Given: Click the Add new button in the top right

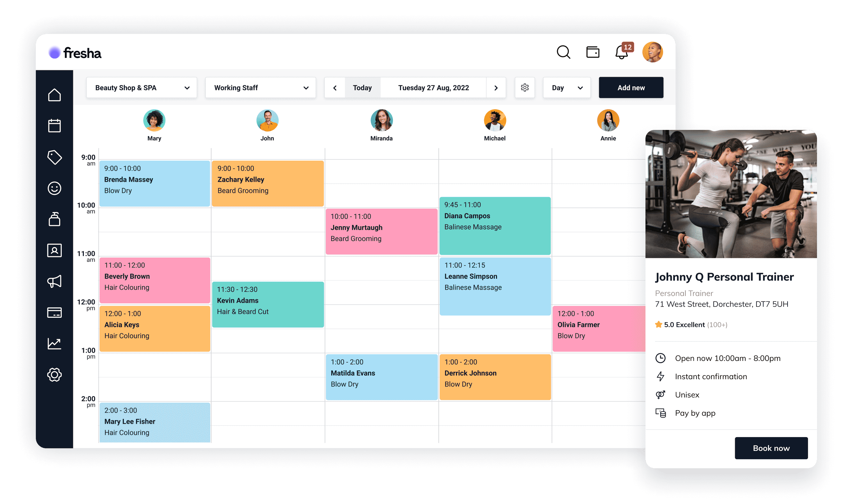Looking at the screenshot, I should 631,88.
